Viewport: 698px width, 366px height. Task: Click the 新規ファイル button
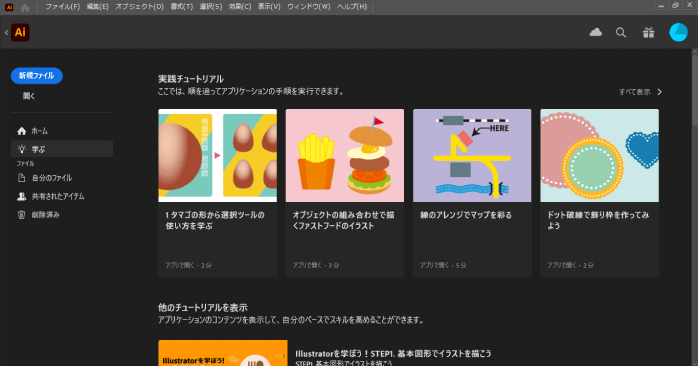tap(37, 76)
